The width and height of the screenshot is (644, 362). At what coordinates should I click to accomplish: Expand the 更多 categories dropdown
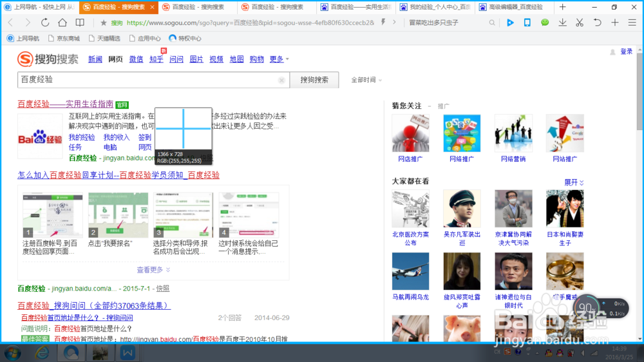tap(279, 59)
